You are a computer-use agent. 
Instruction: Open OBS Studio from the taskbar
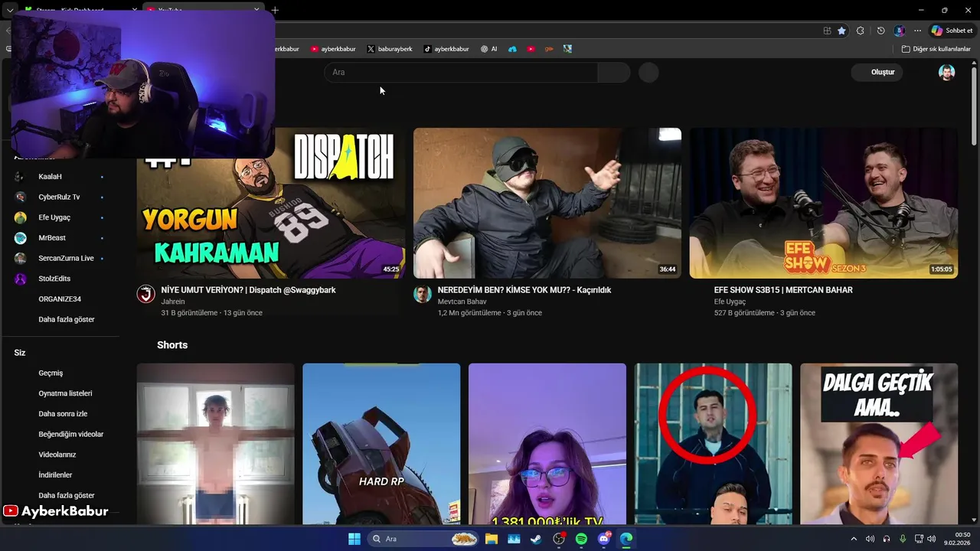(x=559, y=539)
